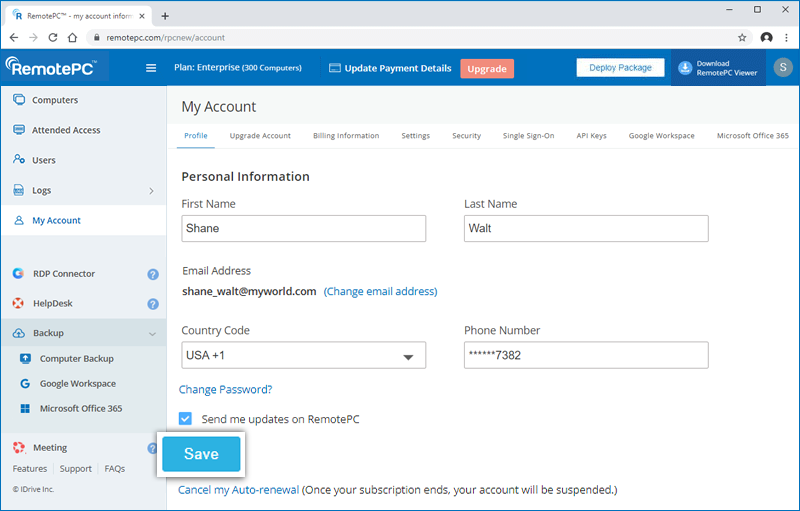Viewport: 800px width, 511px height.
Task: Expand the Logs submenu chevron
Action: point(151,190)
